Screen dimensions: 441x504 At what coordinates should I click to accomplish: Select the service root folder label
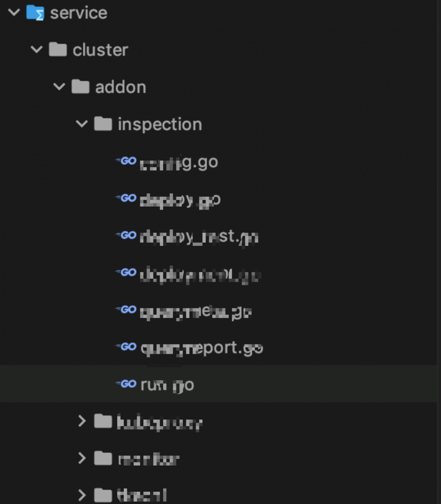click(x=78, y=13)
